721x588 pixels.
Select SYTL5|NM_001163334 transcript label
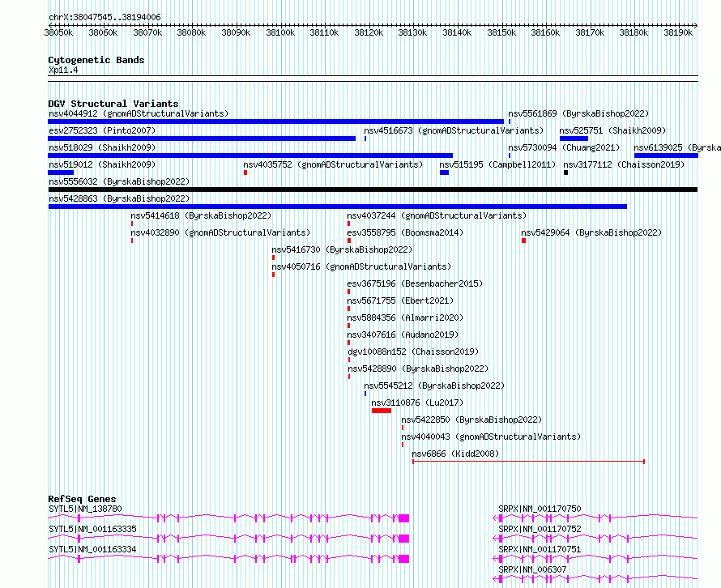pos(92,549)
